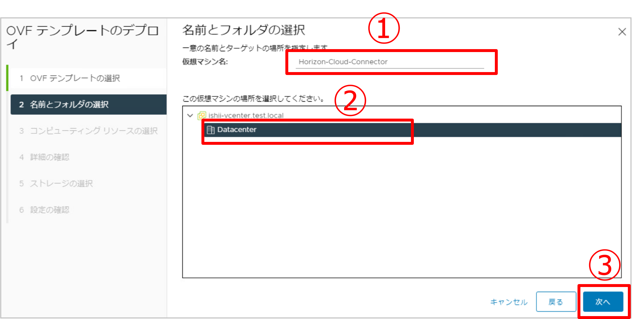
Task: Click the 名前とフォルダの選択 page heading
Action: pyautogui.click(x=244, y=30)
